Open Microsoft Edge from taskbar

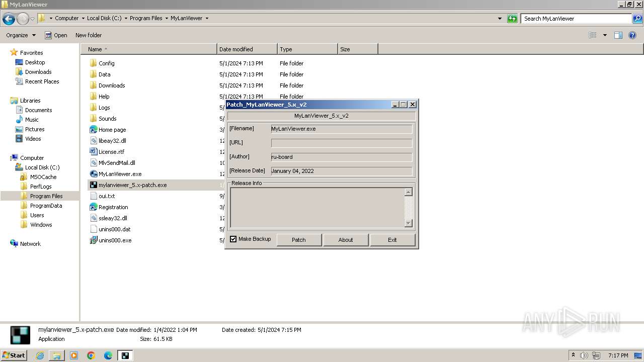pos(108,355)
